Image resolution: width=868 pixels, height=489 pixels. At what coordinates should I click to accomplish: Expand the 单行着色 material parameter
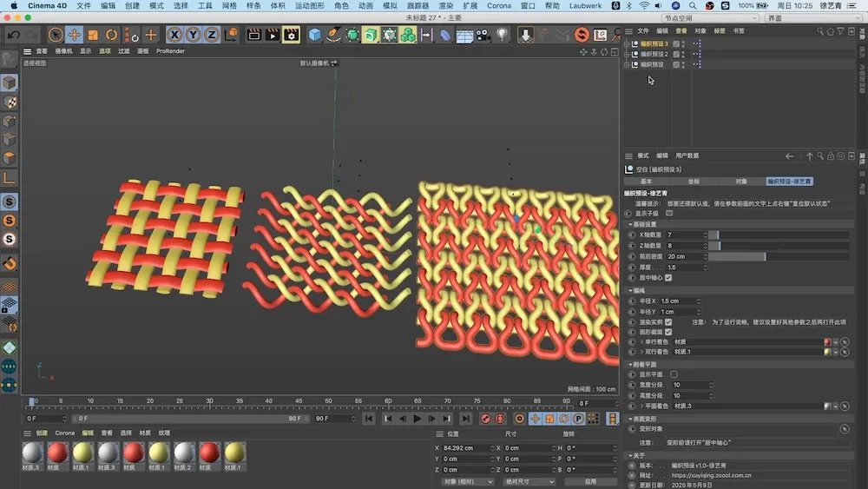tap(643, 341)
